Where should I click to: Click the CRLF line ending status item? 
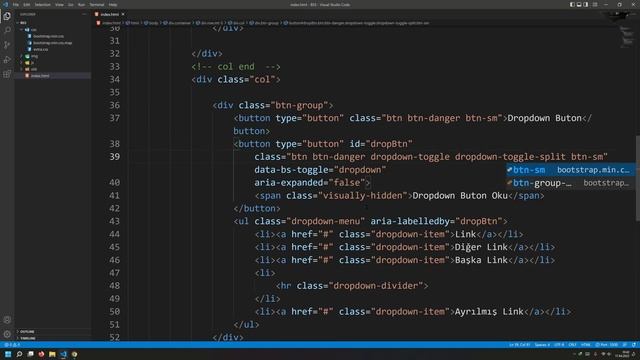coord(573,345)
